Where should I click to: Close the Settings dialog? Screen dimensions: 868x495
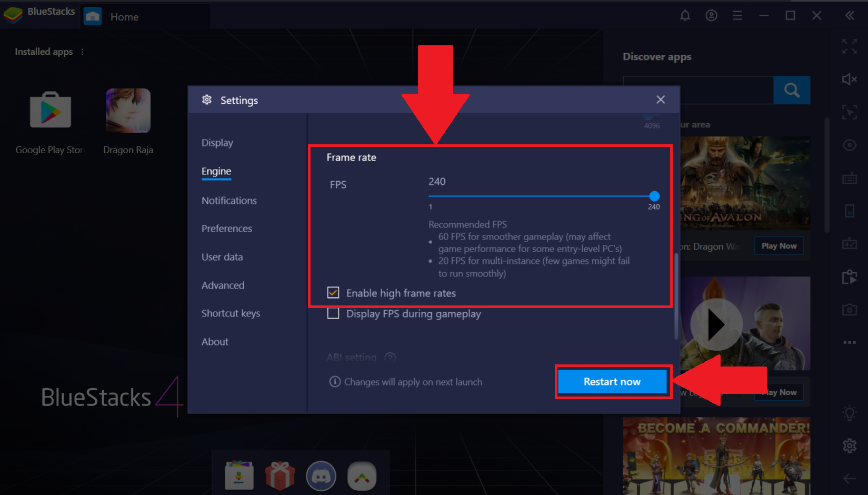(x=661, y=100)
